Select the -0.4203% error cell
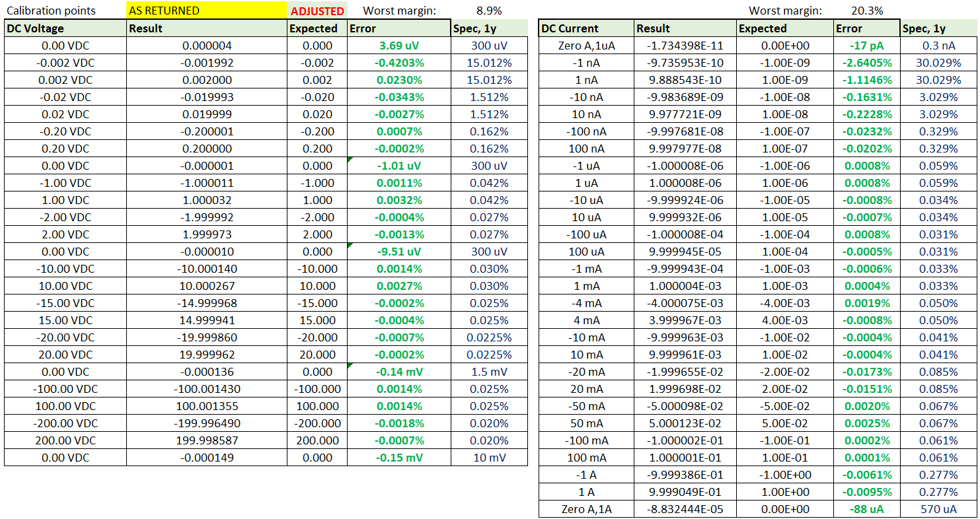The width and height of the screenshot is (980, 519). 399,63
